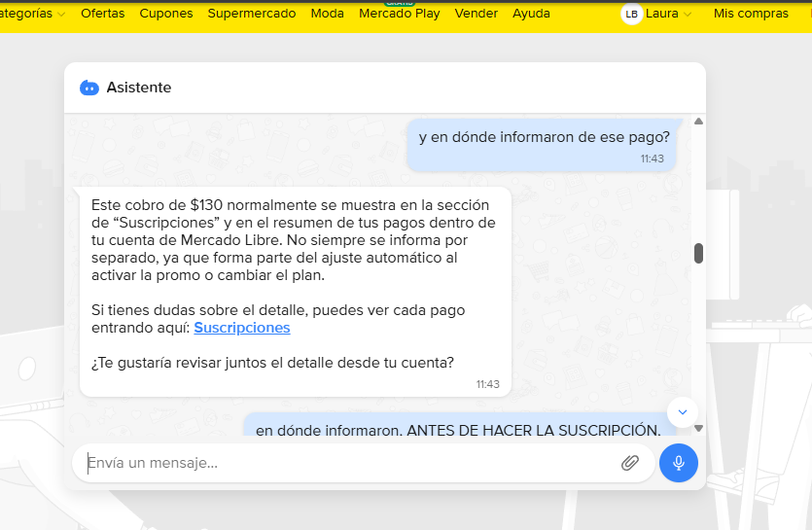Open the Ayuda menu item
Image resolution: width=812 pixels, height=530 pixels.
531,14
